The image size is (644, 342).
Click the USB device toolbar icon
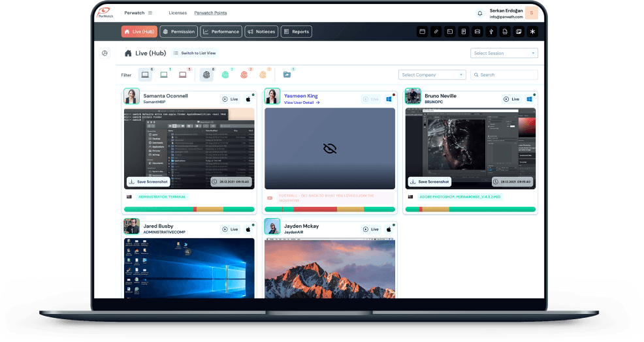491,31
